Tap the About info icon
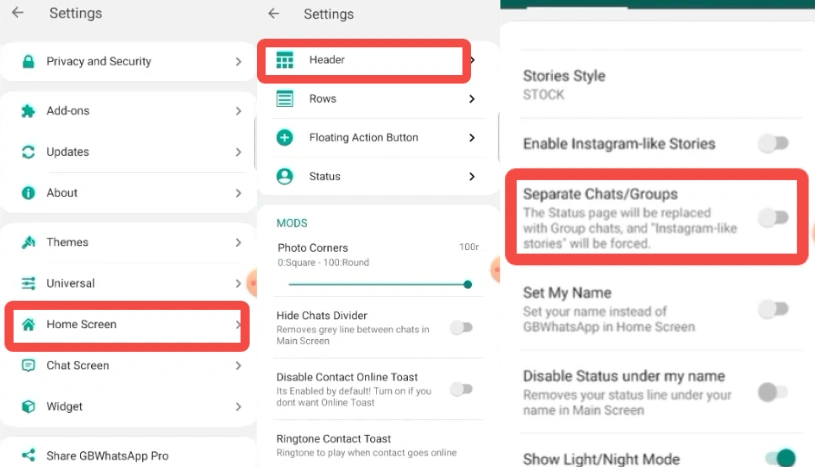This screenshot has width=815, height=467. coord(28,193)
